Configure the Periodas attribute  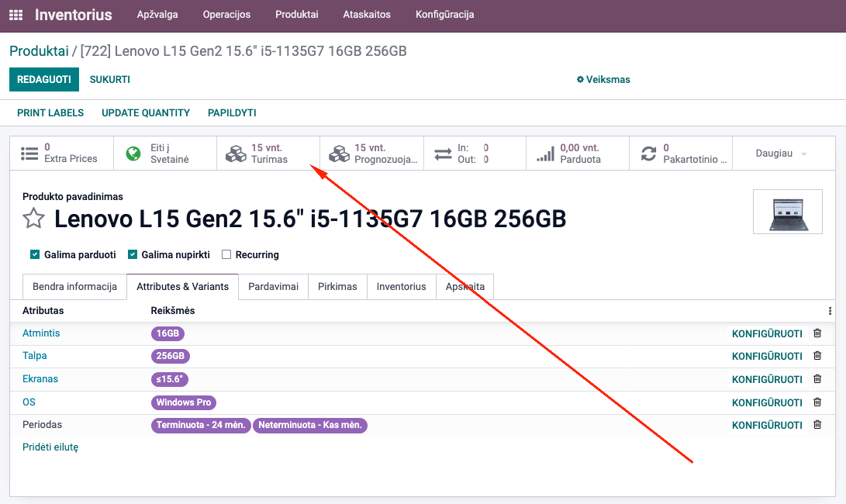click(x=767, y=425)
